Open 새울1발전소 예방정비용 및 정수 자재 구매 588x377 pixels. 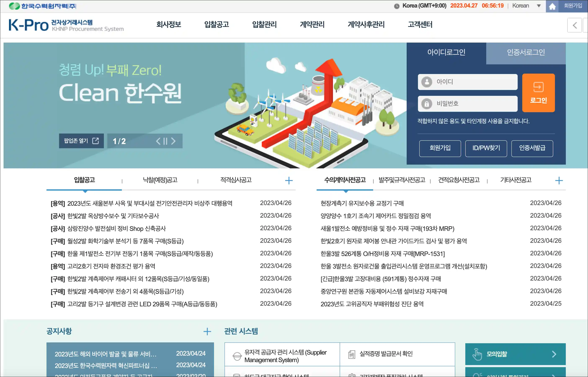click(x=388, y=229)
